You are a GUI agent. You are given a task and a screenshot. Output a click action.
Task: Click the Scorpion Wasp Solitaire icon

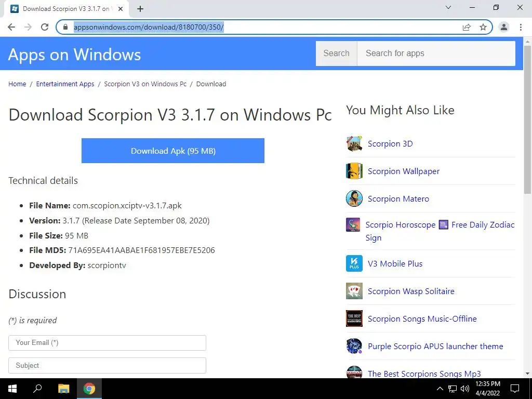(354, 291)
